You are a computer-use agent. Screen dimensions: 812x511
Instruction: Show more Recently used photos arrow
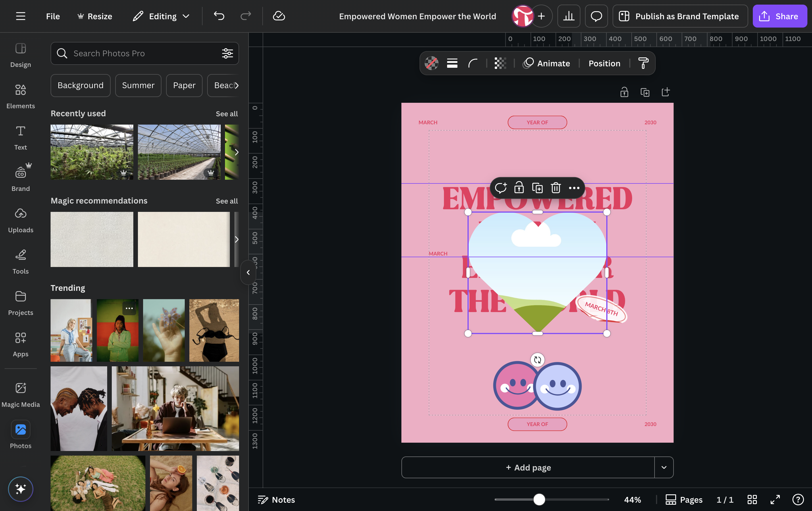click(x=236, y=152)
